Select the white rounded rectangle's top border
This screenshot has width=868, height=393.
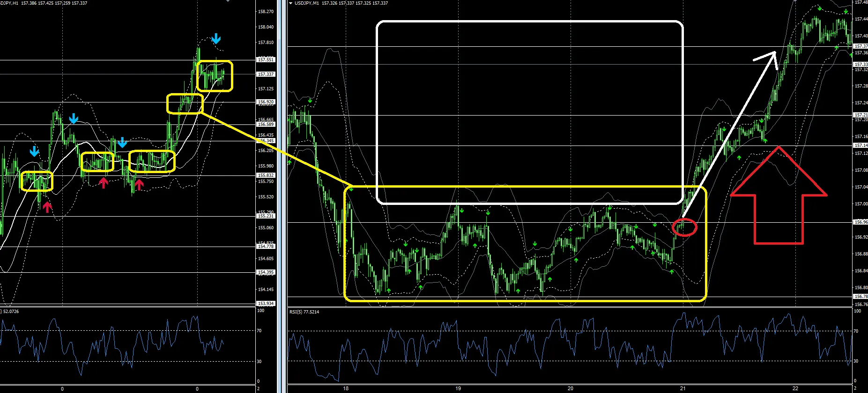529,22
